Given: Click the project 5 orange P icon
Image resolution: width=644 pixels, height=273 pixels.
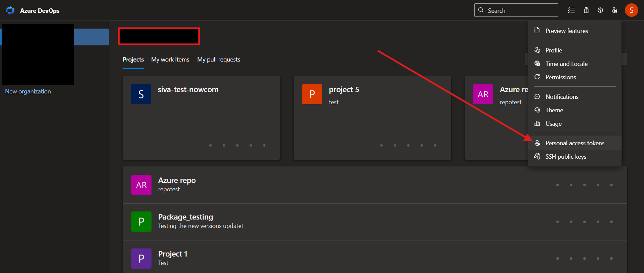Looking at the screenshot, I should (x=312, y=94).
